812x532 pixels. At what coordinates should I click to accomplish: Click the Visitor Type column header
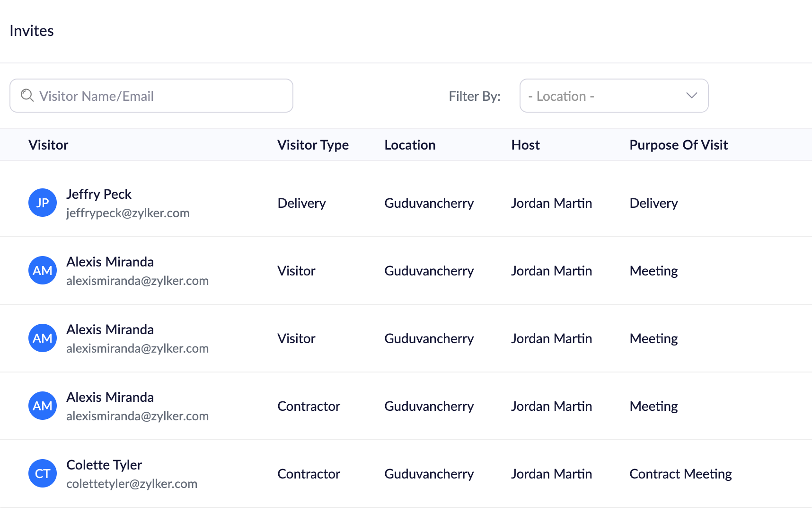[313, 145]
